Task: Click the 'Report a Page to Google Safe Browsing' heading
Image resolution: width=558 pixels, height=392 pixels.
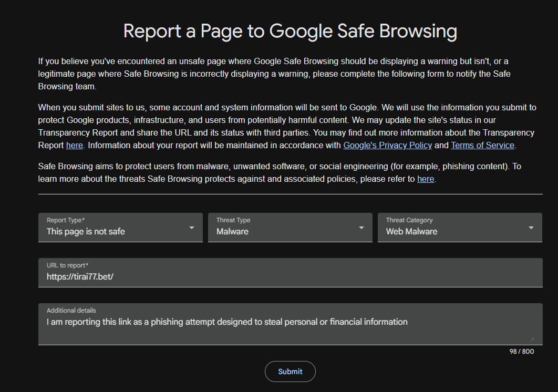Action: click(x=290, y=31)
